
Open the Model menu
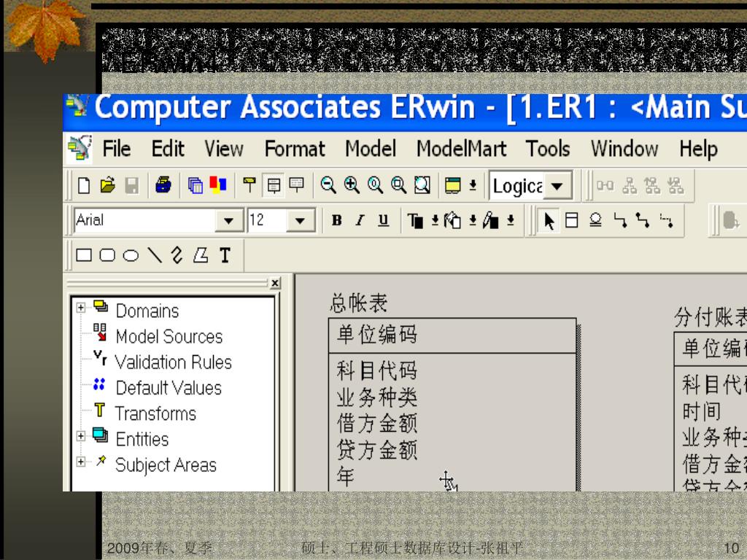tap(371, 149)
